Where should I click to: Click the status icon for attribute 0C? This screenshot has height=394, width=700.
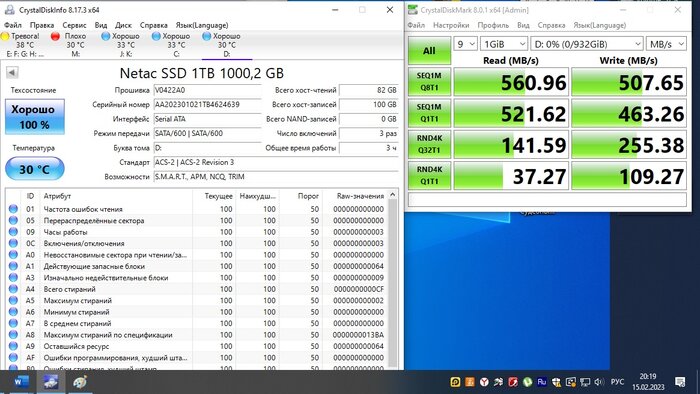point(13,243)
